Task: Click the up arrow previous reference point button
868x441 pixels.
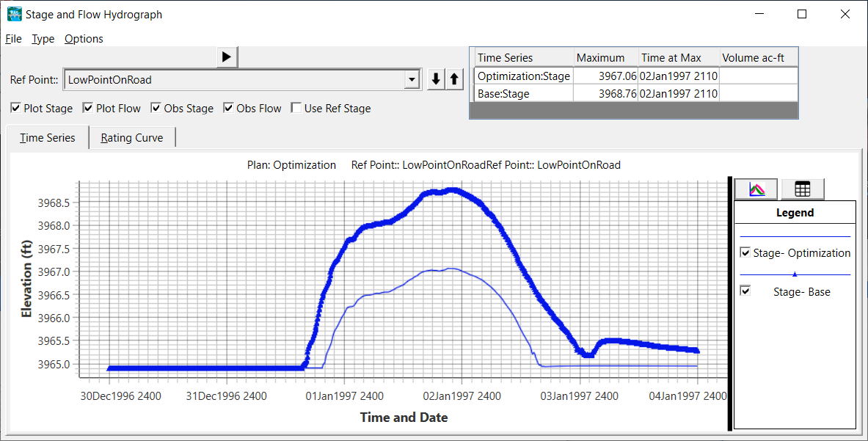Action: pos(454,79)
